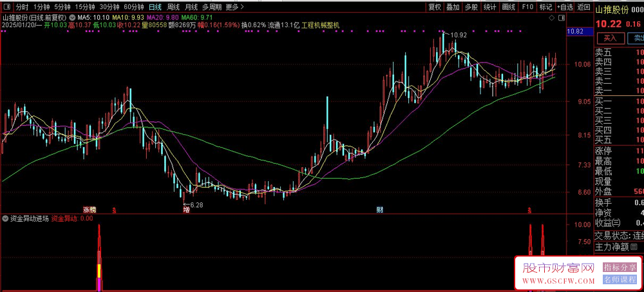
Task: Switch to 60分钟 period tab
Action: pos(134,7)
